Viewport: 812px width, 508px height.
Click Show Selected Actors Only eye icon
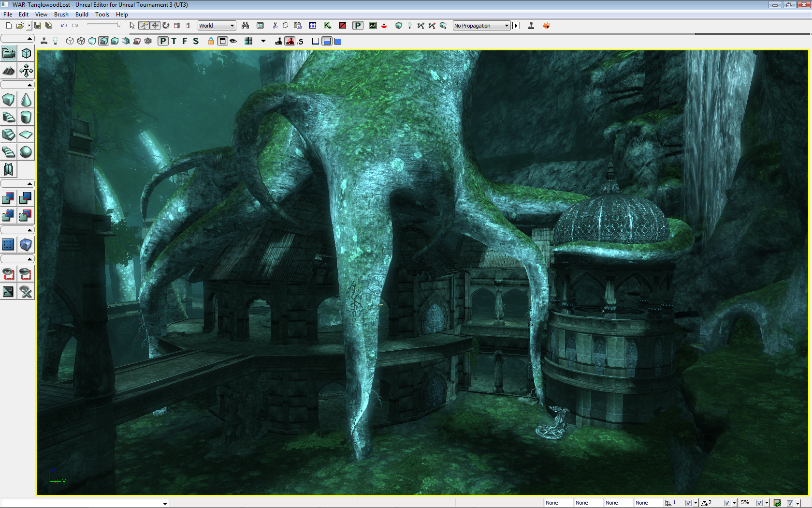(9, 274)
